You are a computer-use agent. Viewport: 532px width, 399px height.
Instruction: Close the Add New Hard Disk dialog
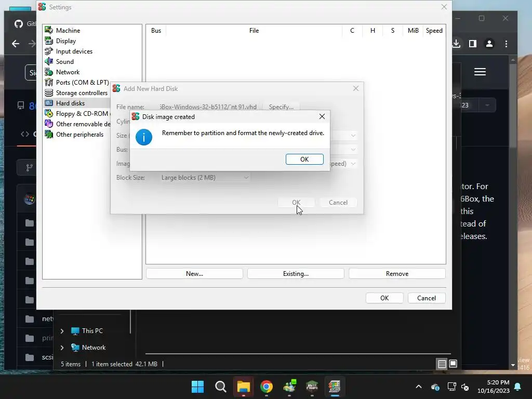click(x=355, y=88)
